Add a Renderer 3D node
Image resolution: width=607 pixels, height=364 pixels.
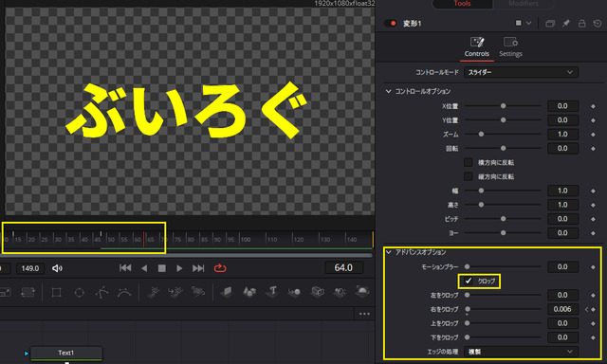[x=362, y=292]
